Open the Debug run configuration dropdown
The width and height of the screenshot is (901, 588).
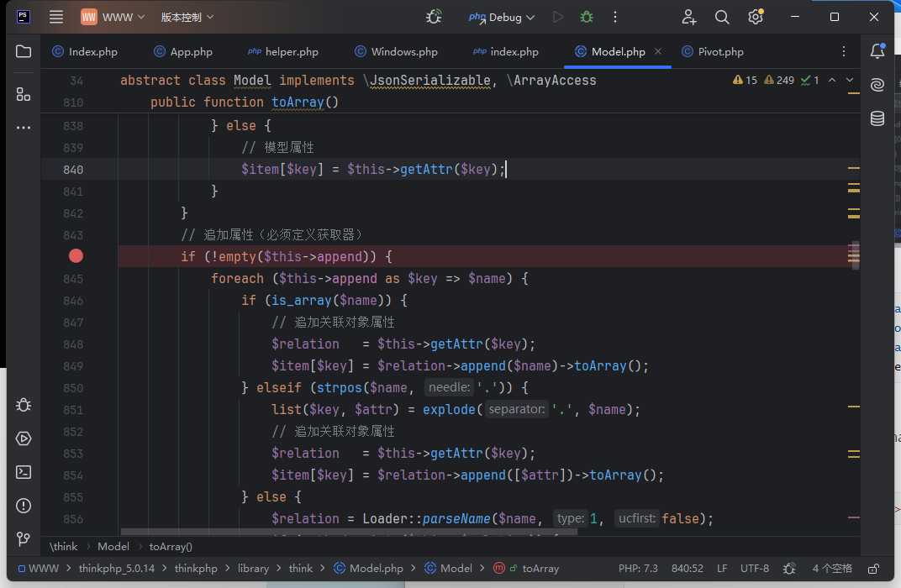506,17
